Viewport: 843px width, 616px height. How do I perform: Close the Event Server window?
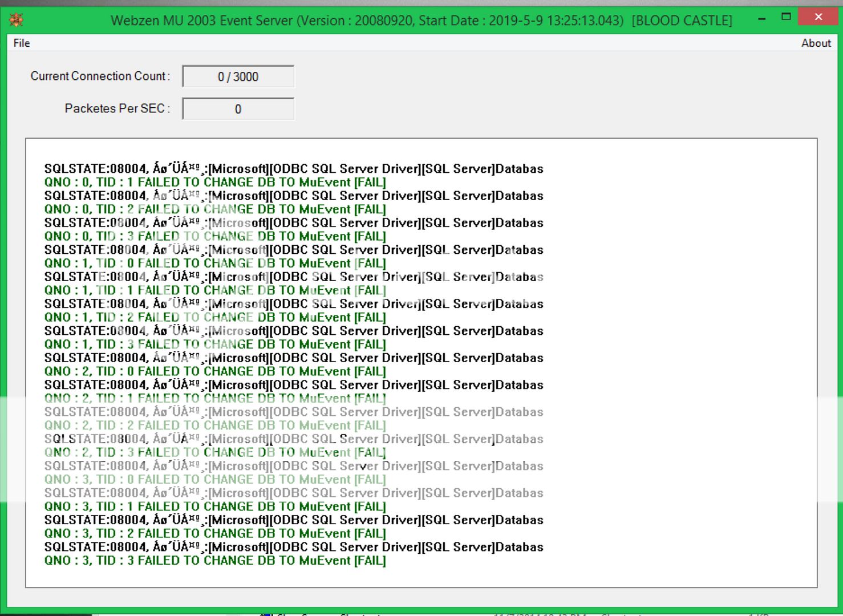pyautogui.click(x=818, y=17)
